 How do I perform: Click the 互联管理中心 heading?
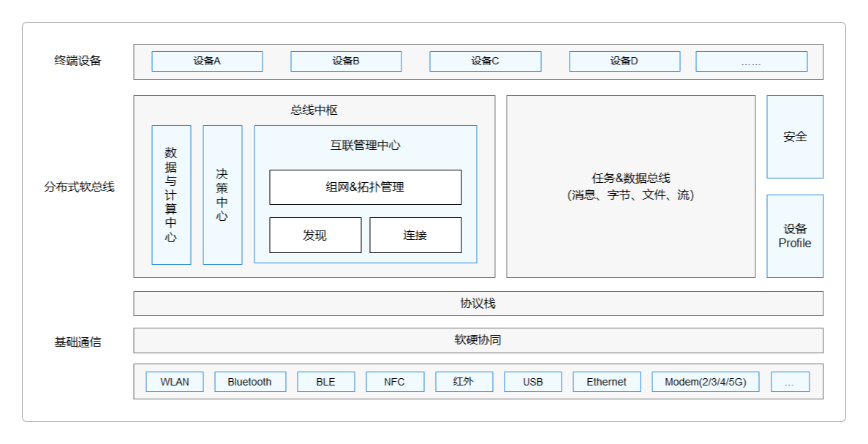coord(366,146)
